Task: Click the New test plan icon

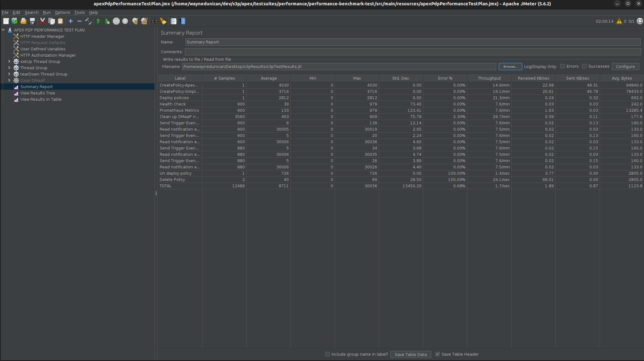Action: 6,21
